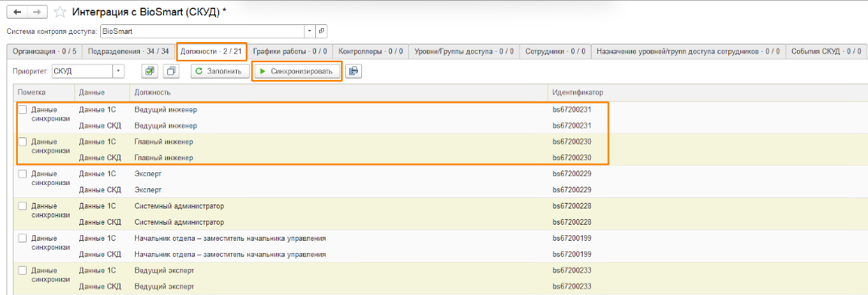Viewport: 868px width, 295px height.
Task: Switch to the Должности tab
Action: coord(212,52)
